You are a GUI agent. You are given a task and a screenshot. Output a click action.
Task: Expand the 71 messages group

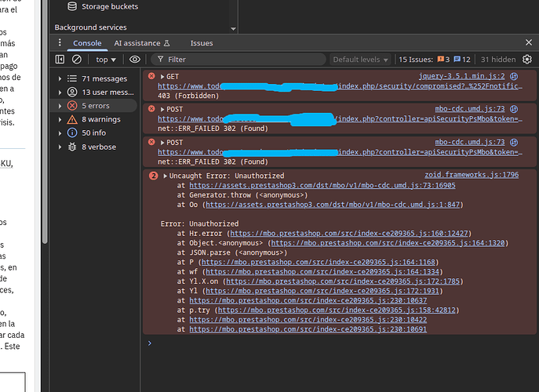[x=60, y=78]
